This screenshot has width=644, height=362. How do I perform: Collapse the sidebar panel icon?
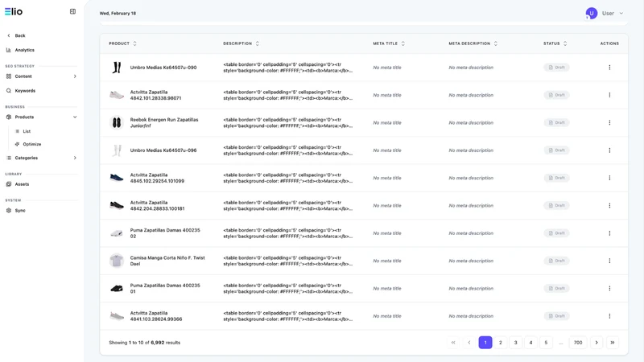pos(72,11)
